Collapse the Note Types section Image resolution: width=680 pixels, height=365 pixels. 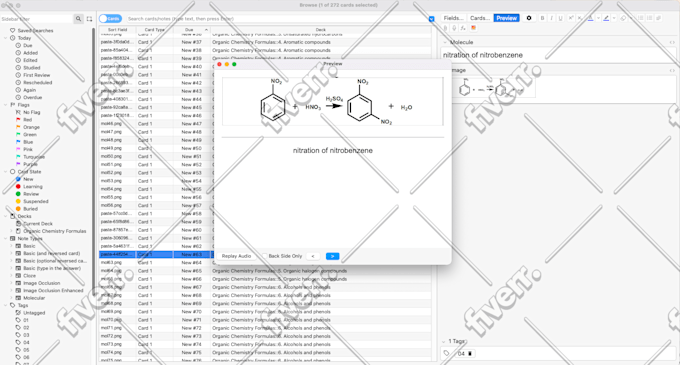(x=6, y=238)
